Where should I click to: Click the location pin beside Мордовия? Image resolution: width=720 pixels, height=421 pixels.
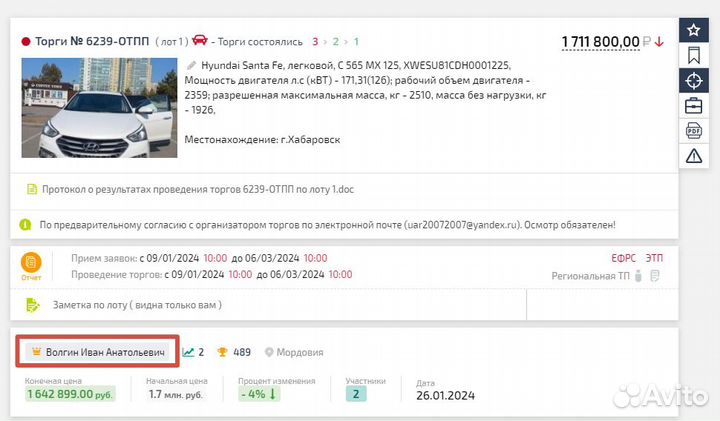(269, 352)
